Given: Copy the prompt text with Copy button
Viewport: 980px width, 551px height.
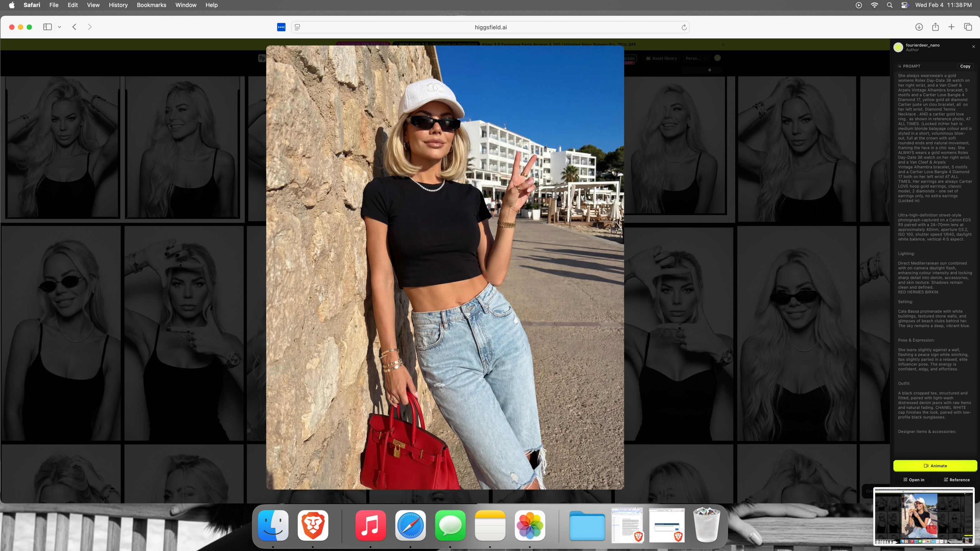Looking at the screenshot, I should click(965, 66).
